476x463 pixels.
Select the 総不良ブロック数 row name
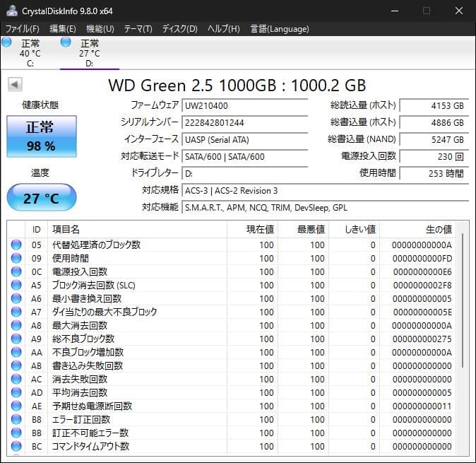tap(83, 339)
